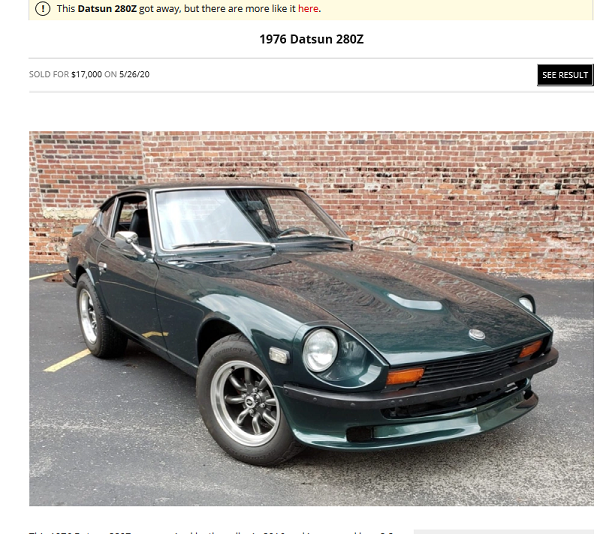Click the orange turn signal beside the grille

pyautogui.click(x=405, y=376)
